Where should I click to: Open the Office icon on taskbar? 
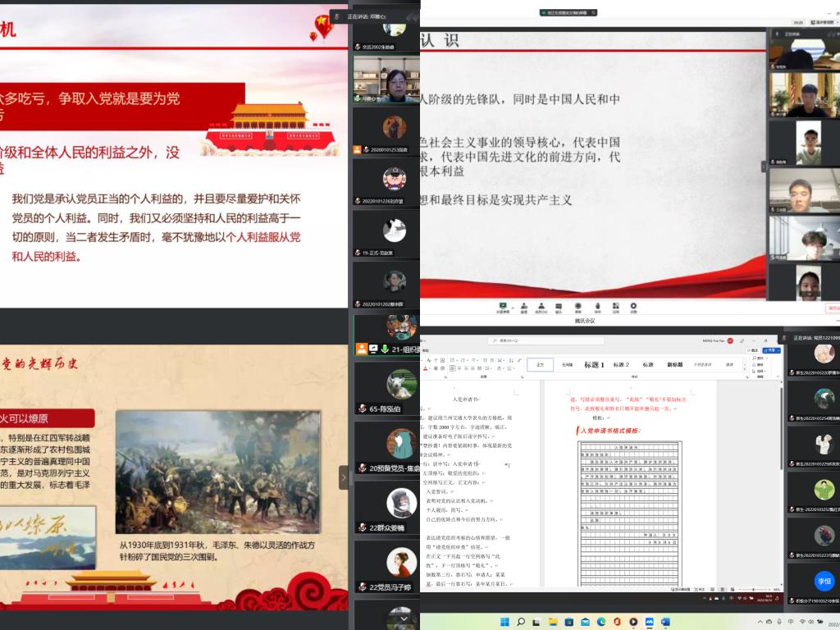(617, 622)
